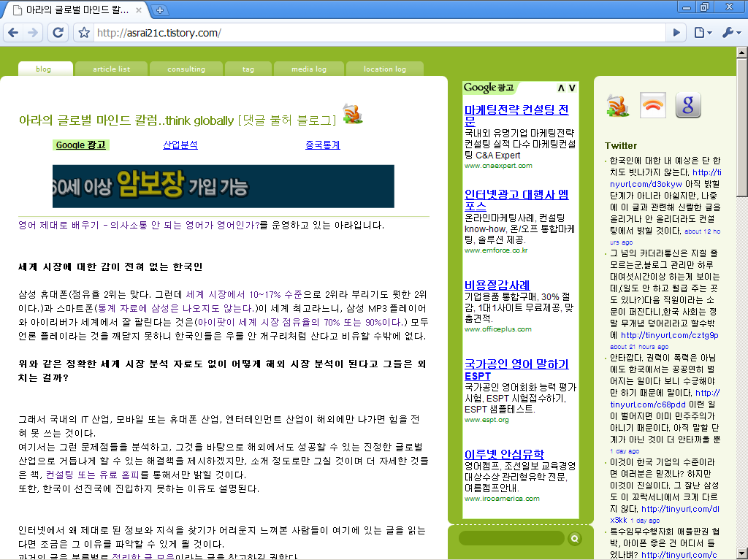Switch to the tag tab
Screen dimensions: 748x560
[248, 69]
